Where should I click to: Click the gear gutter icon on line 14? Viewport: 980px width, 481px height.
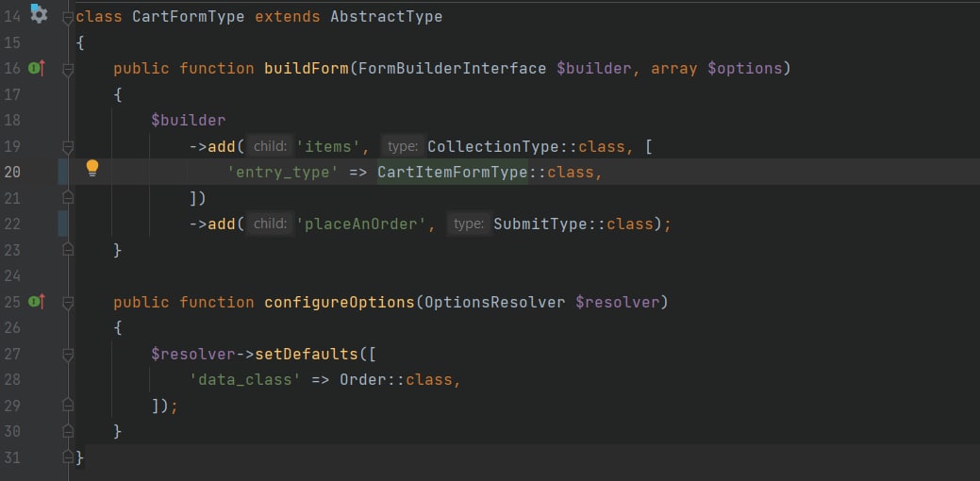coord(38,13)
